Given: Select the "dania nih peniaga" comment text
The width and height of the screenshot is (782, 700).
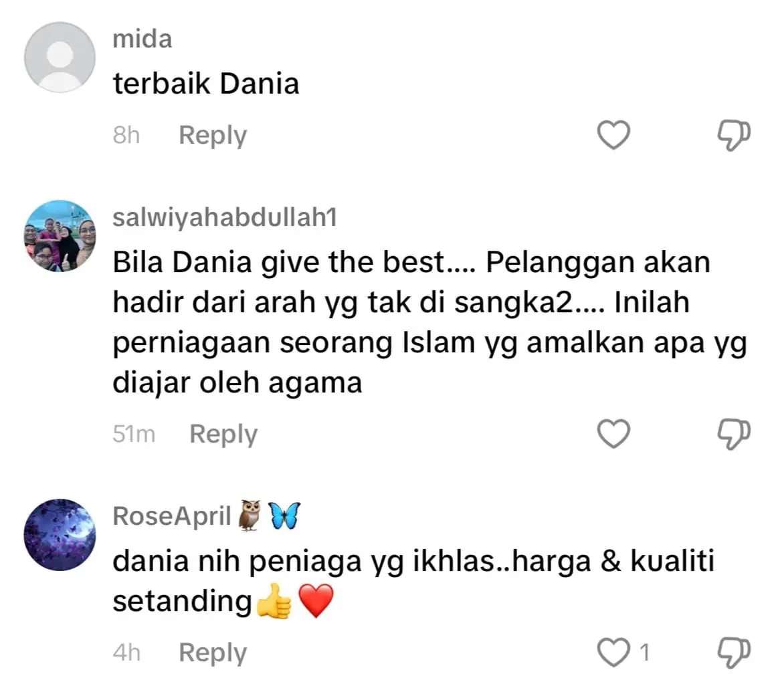Looking at the screenshot, I should click(x=414, y=581).
